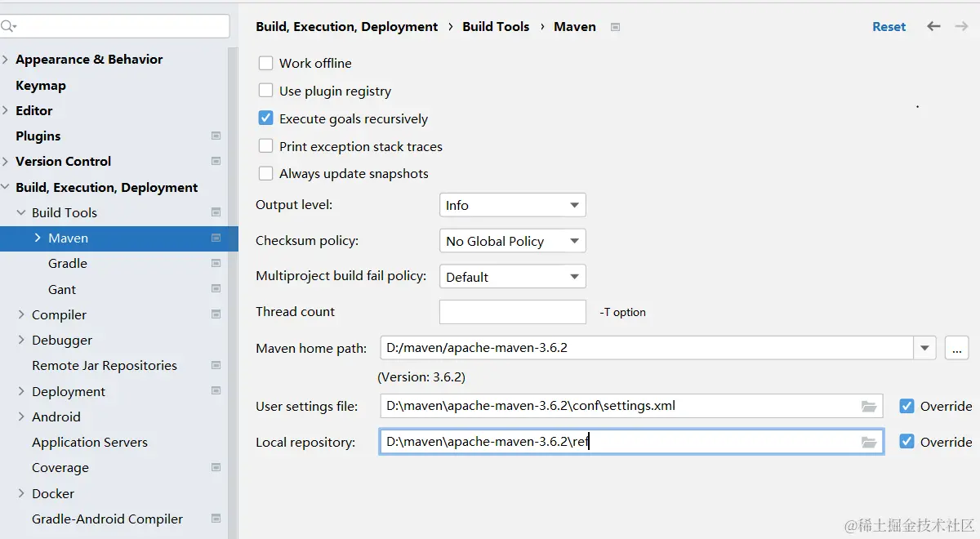Toggle Override for Local repository
The width and height of the screenshot is (980, 539).
pyautogui.click(x=906, y=442)
